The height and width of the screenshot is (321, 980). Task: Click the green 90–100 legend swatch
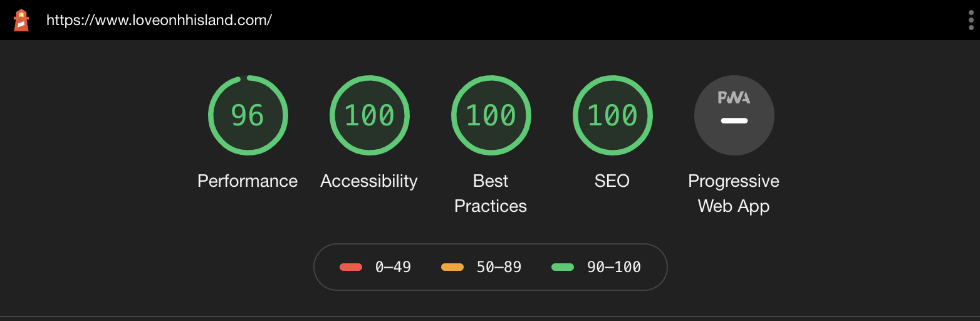click(563, 267)
